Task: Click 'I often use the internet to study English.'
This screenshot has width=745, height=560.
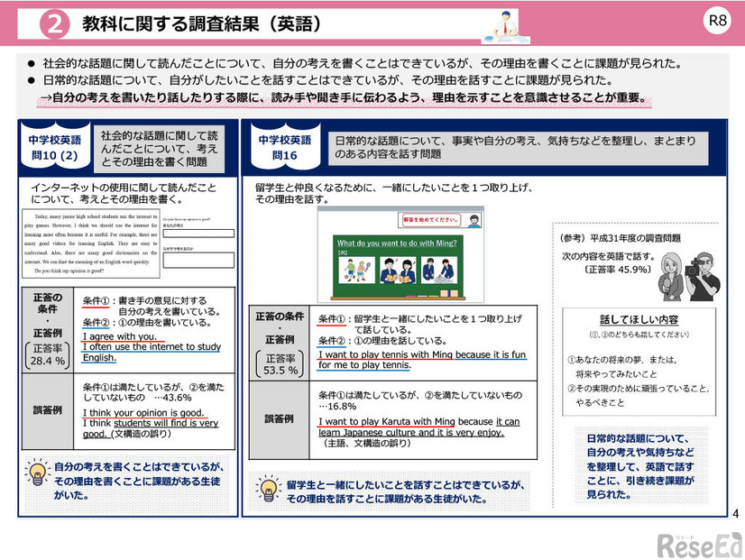Action: point(152,352)
